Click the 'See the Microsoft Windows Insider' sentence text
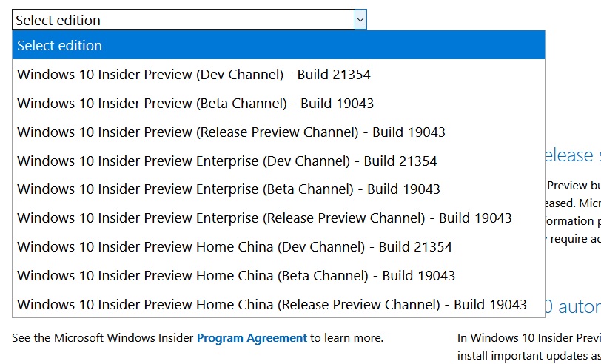 click(x=103, y=338)
